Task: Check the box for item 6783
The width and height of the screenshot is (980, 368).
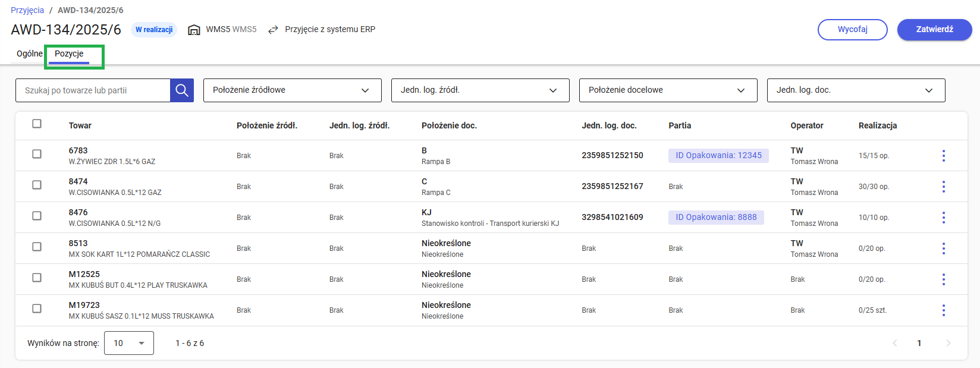Action: pyautogui.click(x=37, y=154)
